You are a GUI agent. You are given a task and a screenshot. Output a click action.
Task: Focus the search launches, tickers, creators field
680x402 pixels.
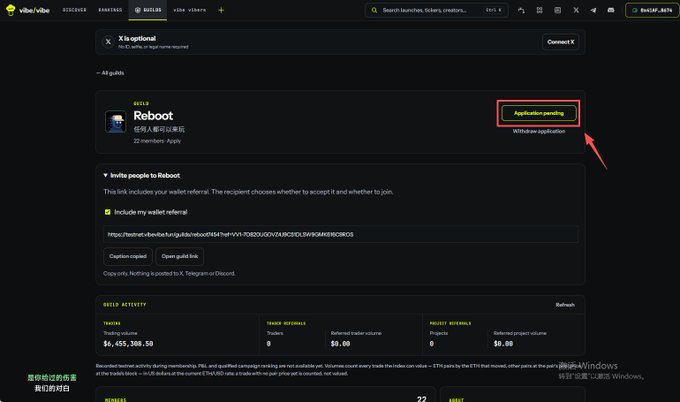point(436,10)
